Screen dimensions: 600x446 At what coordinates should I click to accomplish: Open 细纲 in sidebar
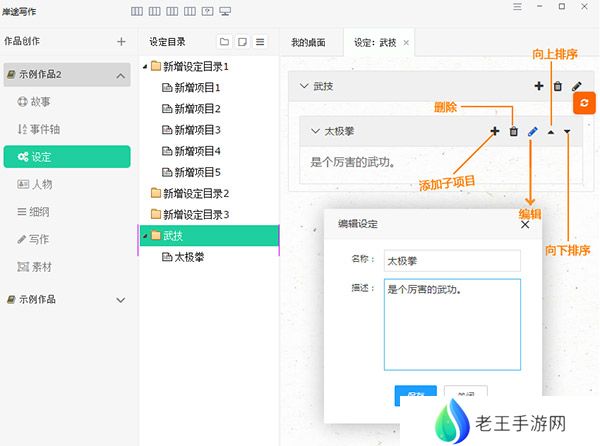coord(33,212)
